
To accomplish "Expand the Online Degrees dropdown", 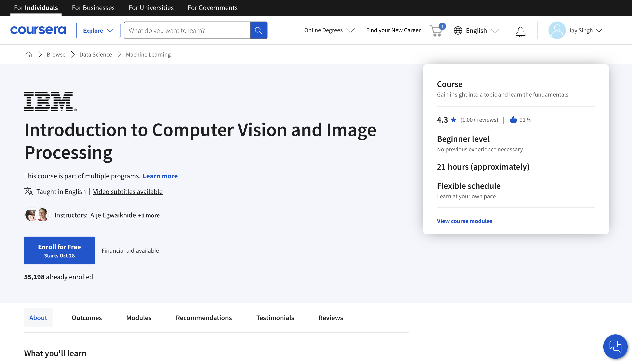I will (329, 30).
